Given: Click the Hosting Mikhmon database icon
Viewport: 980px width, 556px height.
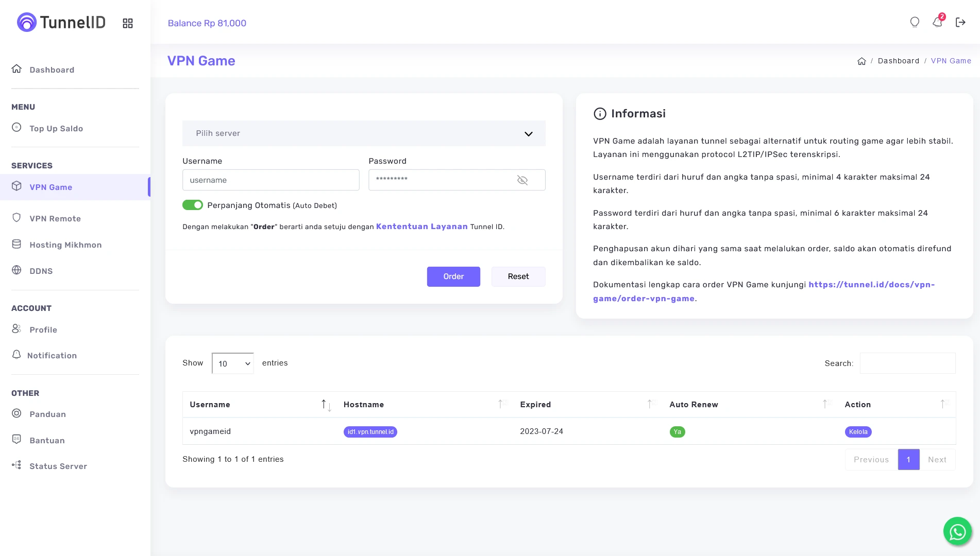Looking at the screenshot, I should [16, 244].
